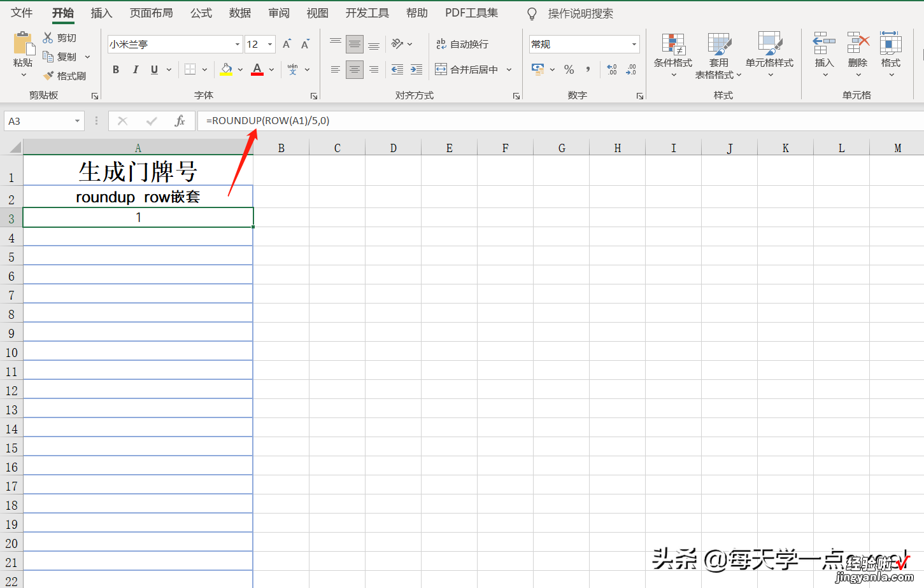This screenshot has height=588, width=924.
Task: Increase font size with large A icon
Action: tap(287, 44)
